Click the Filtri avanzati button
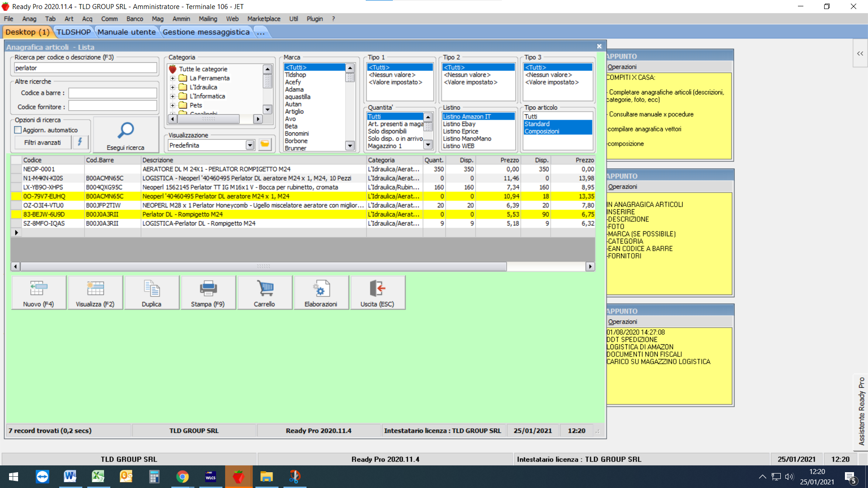 coord(42,142)
